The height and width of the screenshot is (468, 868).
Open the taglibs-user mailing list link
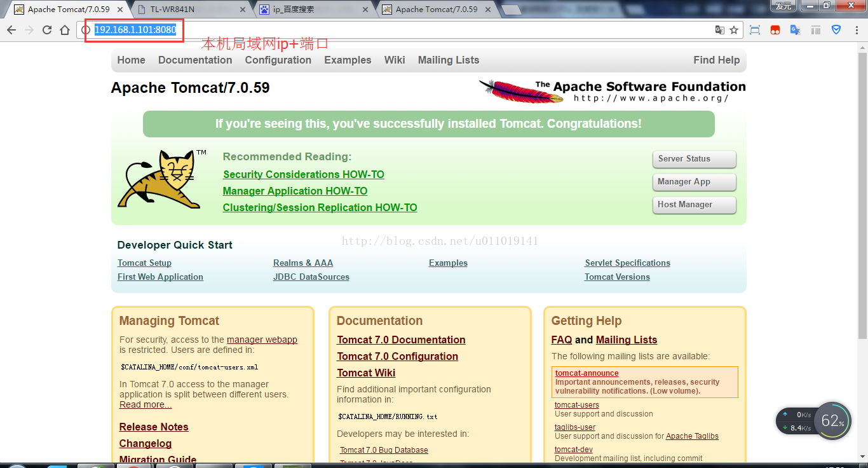(x=575, y=427)
